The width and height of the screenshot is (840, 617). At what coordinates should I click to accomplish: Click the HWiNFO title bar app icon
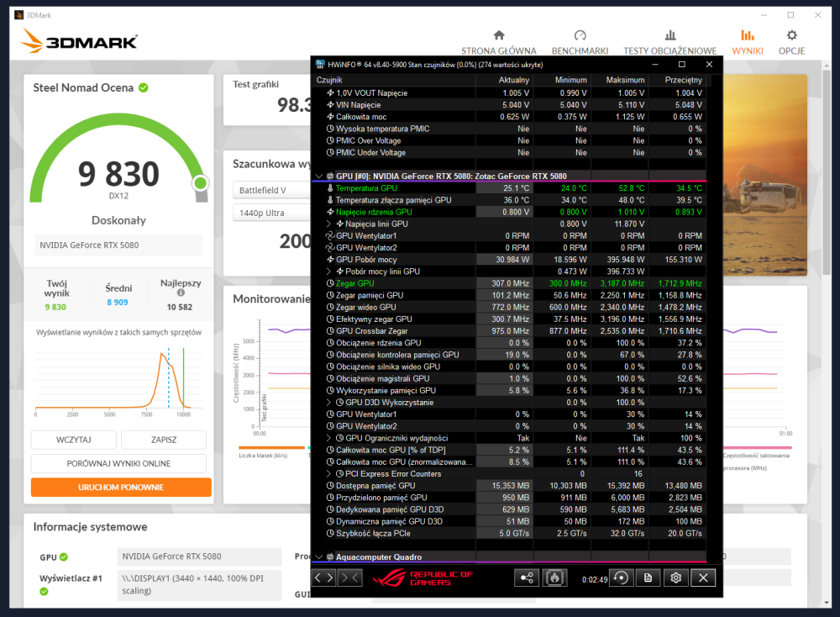click(320, 65)
